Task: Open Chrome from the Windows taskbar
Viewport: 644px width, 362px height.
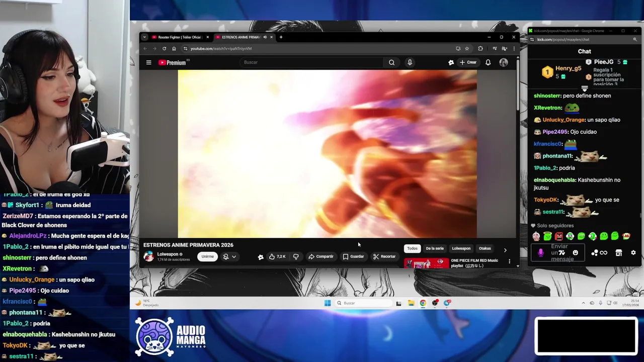Action: [423, 303]
